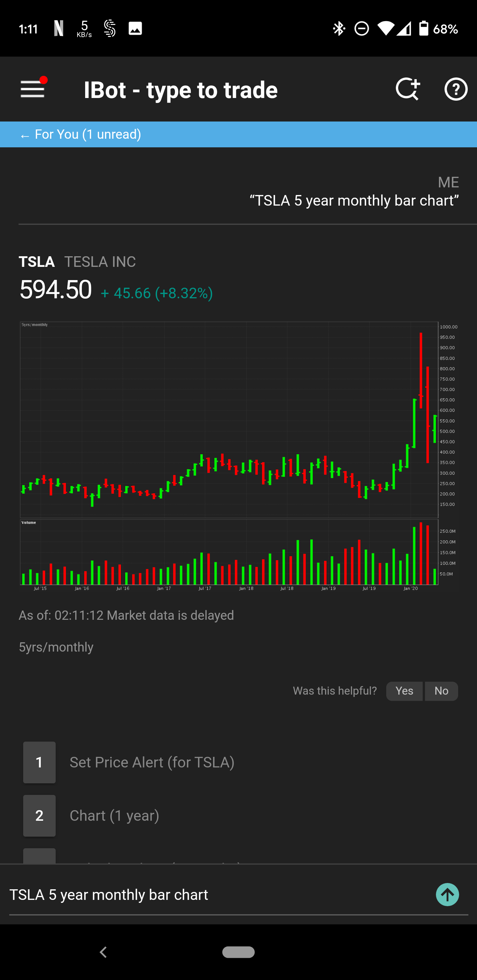Tap the Bluetooth icon in status bar
This screenshot has width=477, height=980.
click(x=339, y=28)
